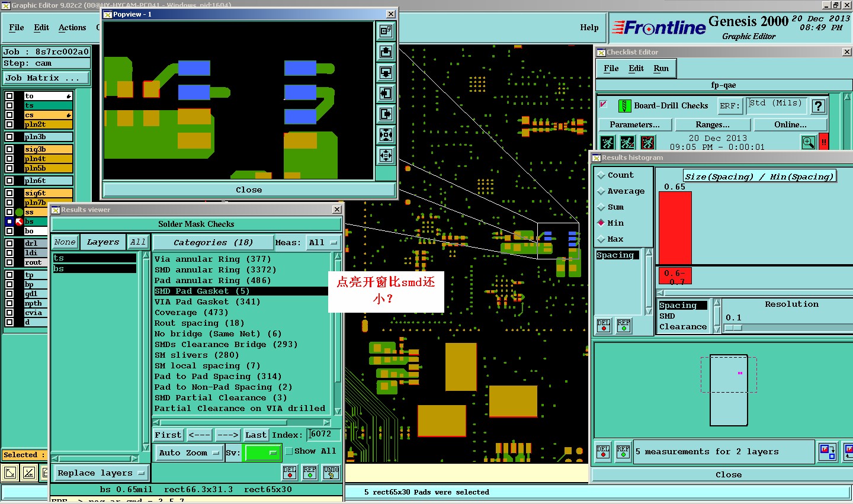Click the All layers button in Results viewer
Viewport: 853px width, 504px height.
(x=138, y=242)
